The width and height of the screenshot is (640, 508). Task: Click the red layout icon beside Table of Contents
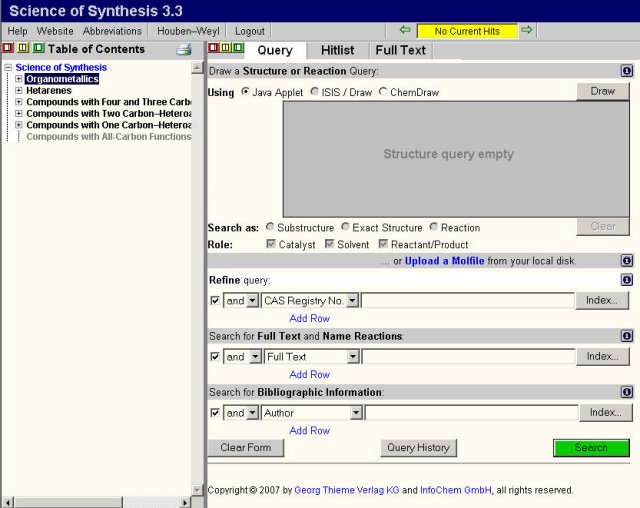click(8, 48)
